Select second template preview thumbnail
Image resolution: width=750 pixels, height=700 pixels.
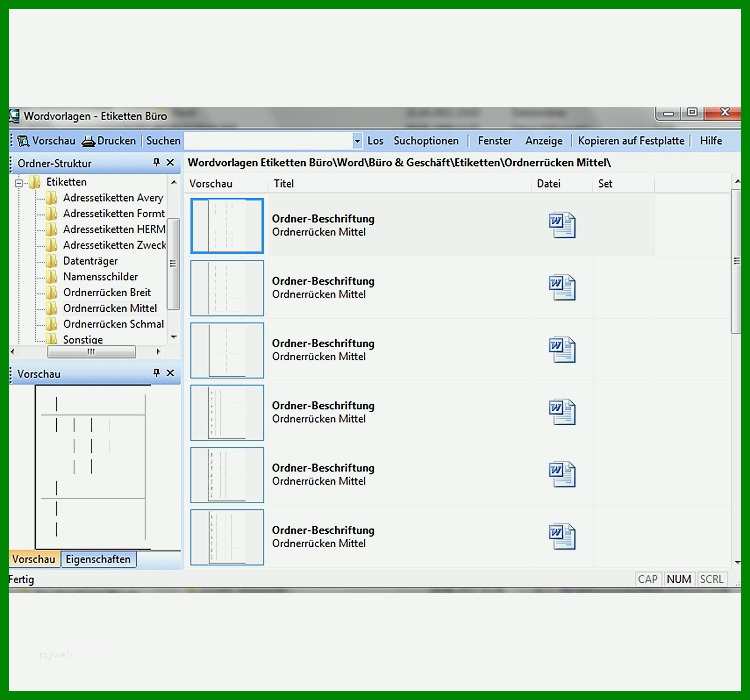coord(227,288)
